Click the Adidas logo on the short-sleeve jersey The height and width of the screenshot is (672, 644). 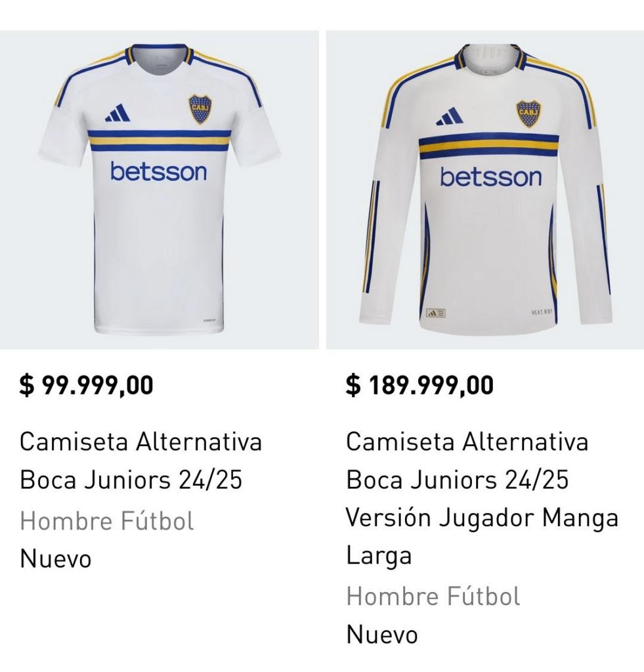click(118, 114)
